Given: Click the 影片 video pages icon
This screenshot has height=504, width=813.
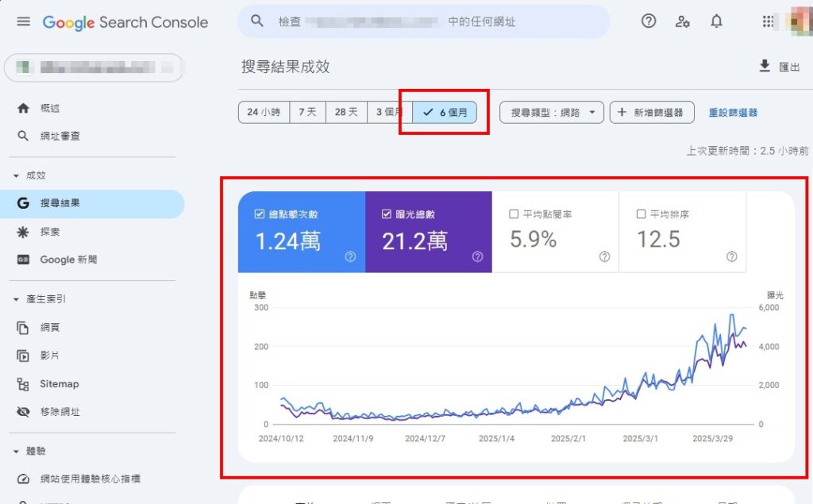Looking at the screenshot, I should pyautogui.click(x=23, y=356).
